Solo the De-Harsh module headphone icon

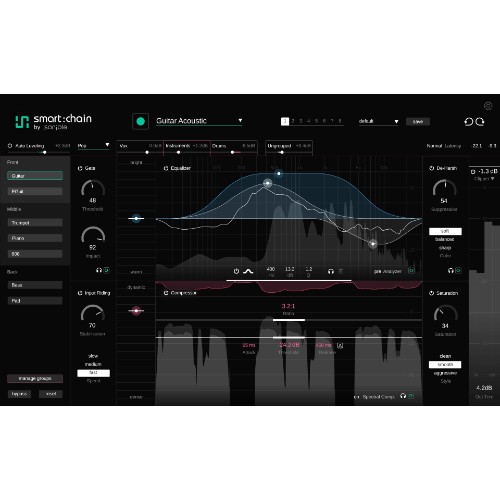451,270
